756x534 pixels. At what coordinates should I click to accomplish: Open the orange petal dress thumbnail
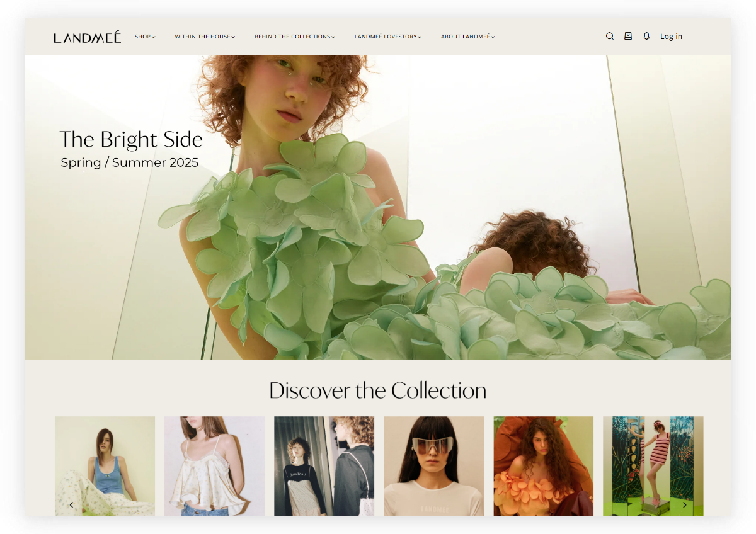point(543,466)
